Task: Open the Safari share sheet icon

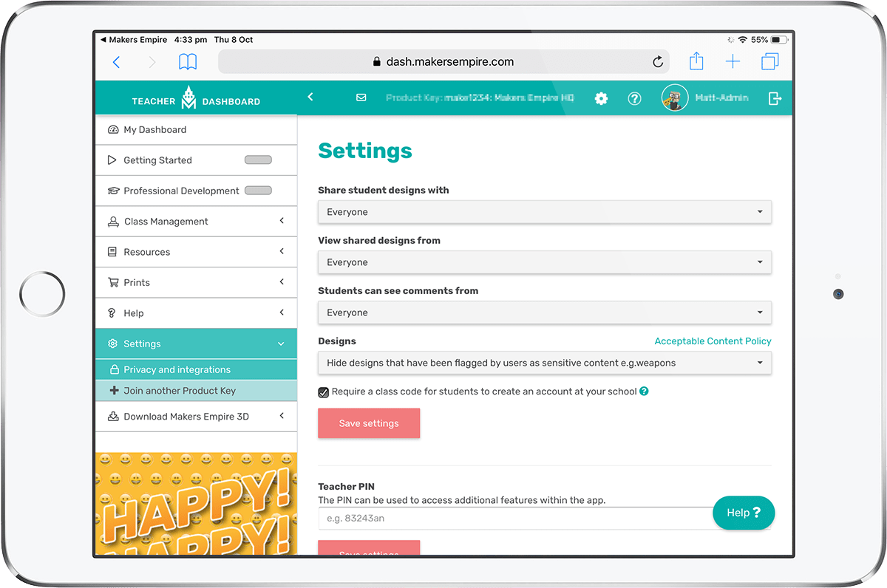Action: coord(696,61)
